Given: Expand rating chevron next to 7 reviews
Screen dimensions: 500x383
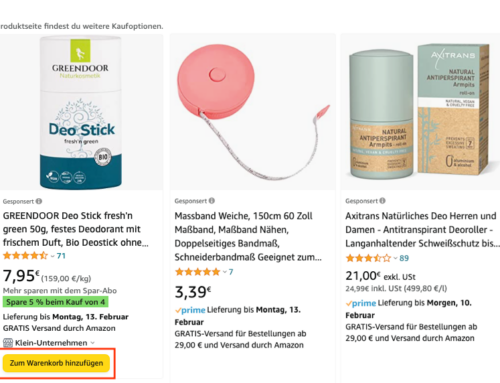Looking at the screenshot, I should pos(225,272).
